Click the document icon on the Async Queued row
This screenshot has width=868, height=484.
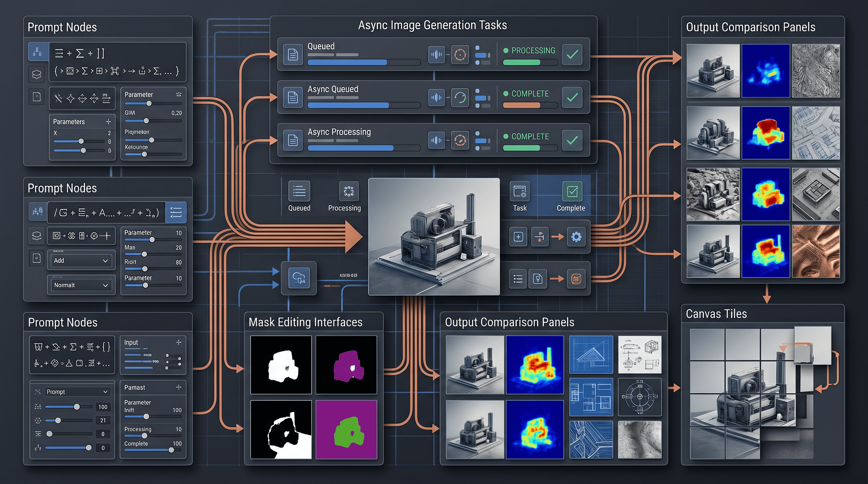(293, 97)
